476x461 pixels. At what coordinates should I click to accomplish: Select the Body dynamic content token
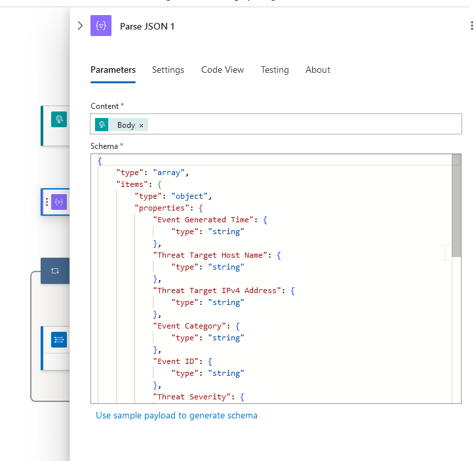126,125
